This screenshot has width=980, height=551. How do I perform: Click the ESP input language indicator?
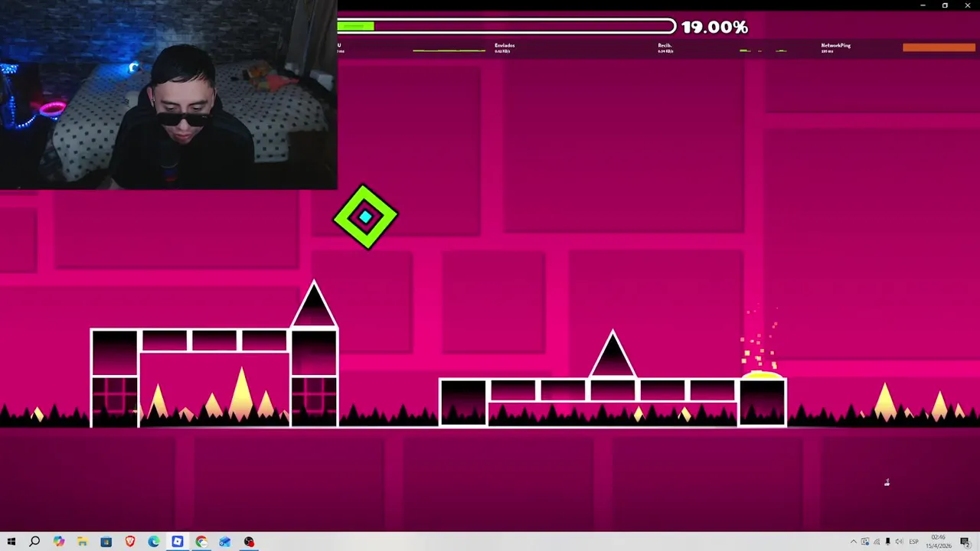(x=913, y=542)
